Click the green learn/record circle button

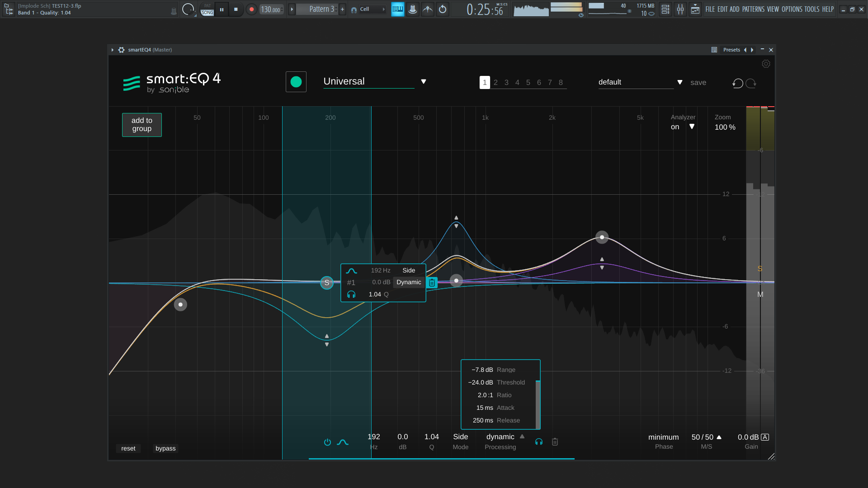(x=296, y=82)
